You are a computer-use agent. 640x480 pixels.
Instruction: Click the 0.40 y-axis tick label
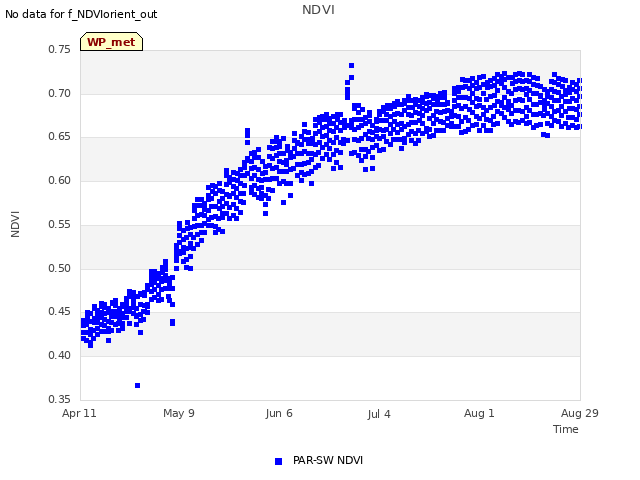60,355
